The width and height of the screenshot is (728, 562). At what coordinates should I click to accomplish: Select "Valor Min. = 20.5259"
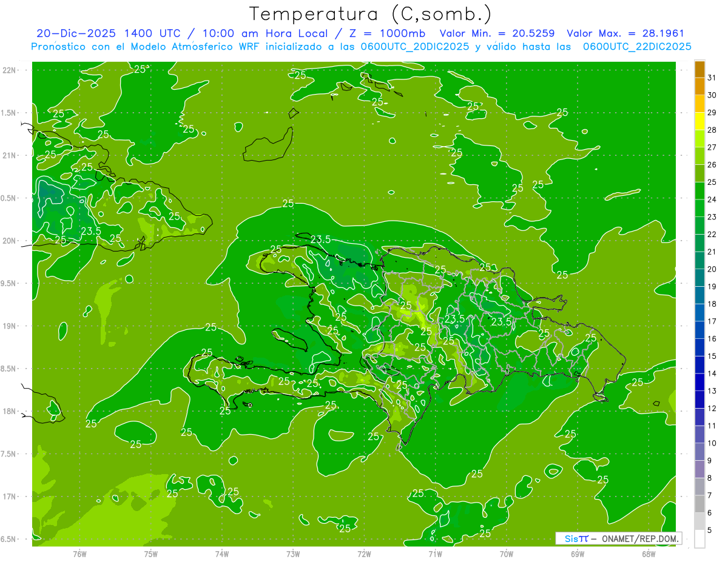[497, 33]
